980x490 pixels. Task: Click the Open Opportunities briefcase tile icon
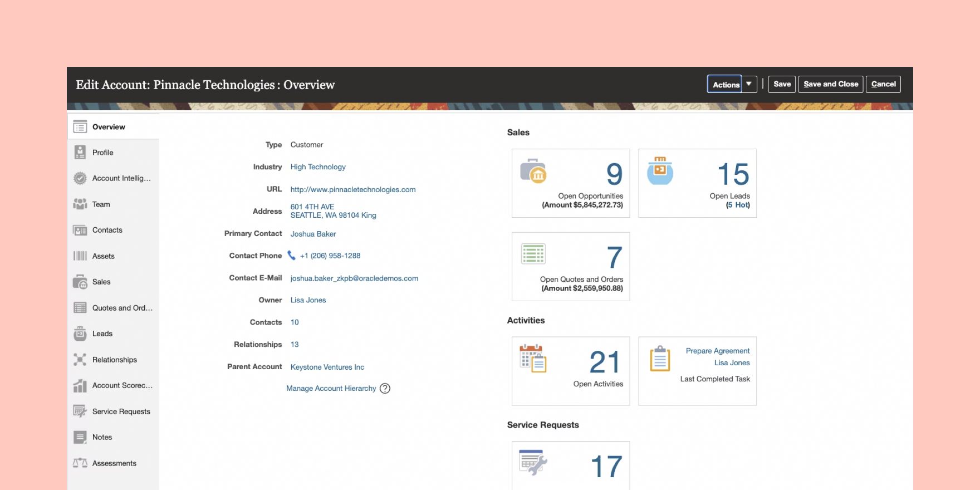pos(533,171)
